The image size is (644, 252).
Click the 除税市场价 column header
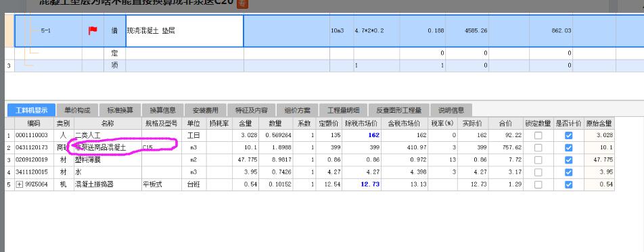pos(361,123)
